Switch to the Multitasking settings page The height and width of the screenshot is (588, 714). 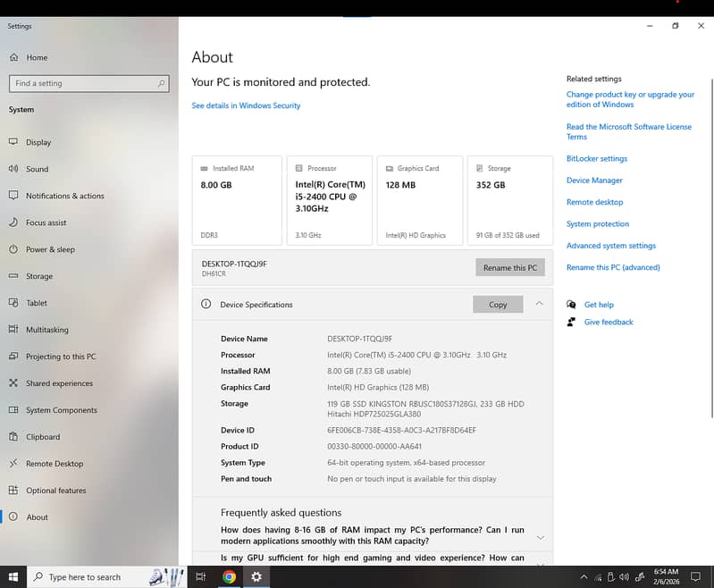tap(46, 330)
